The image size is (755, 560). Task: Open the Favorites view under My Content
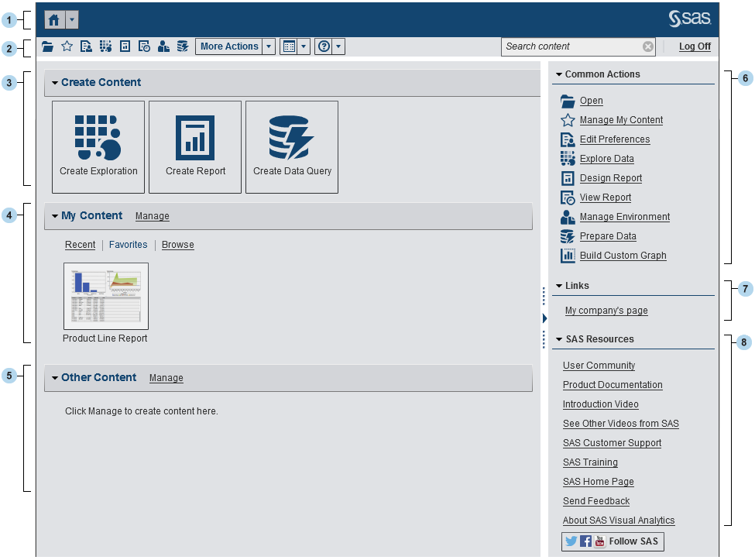coord(128,244)
